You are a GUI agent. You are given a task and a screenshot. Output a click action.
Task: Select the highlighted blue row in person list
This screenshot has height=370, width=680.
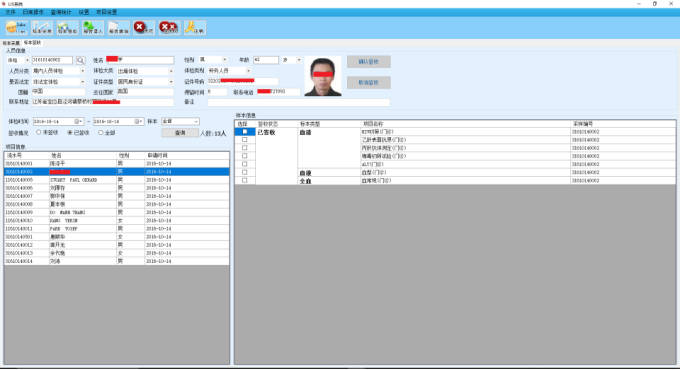coord(117,172)
